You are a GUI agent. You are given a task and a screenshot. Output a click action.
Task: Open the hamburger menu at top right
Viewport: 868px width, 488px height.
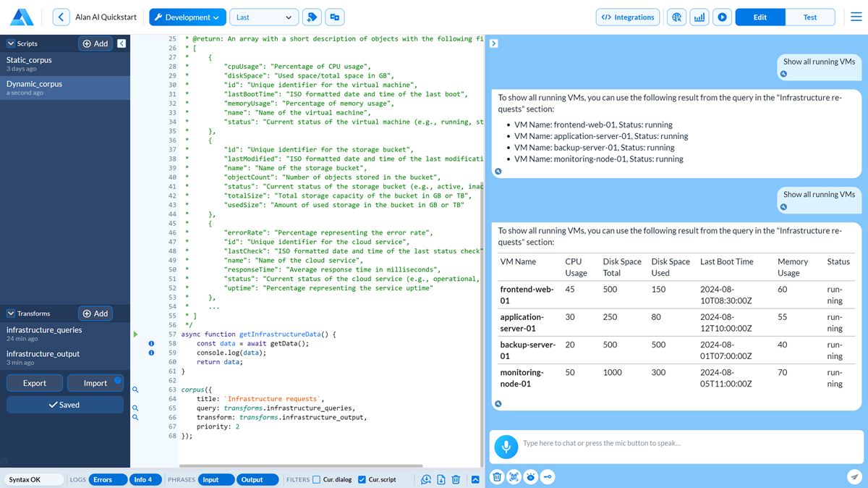pos(856,17)
